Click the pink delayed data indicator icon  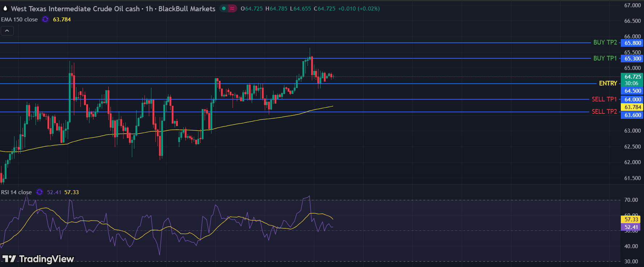click(232, 8)
